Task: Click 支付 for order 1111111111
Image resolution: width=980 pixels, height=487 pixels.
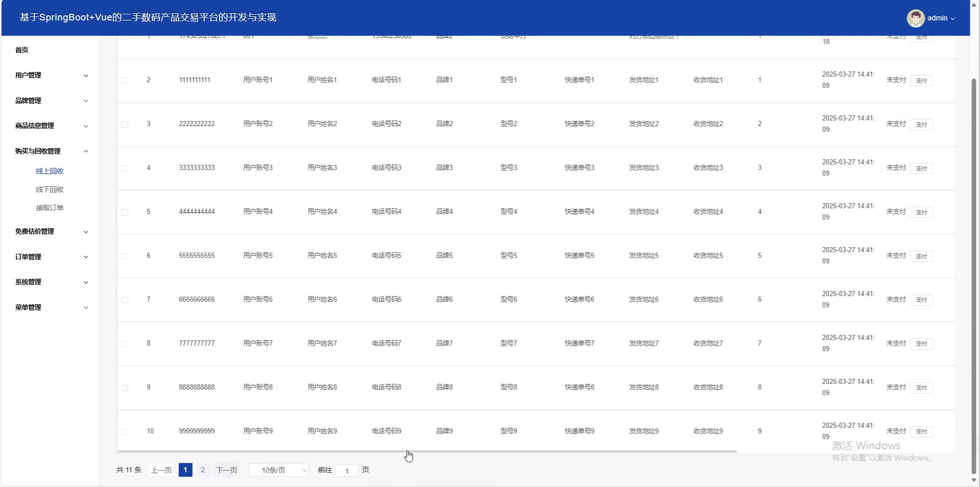Action: pyautogui.click(x=921, y=81)
